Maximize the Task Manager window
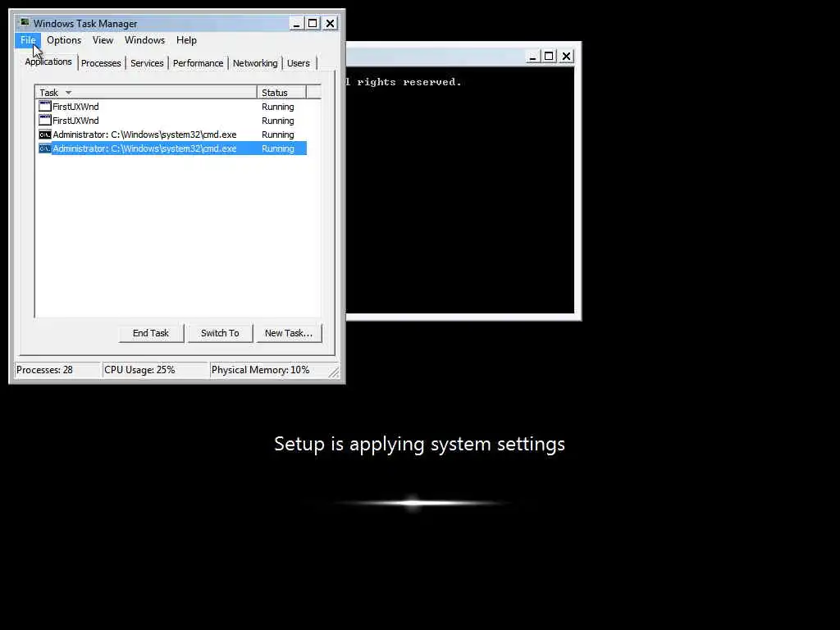This screenshot has width=840, height=630. 313,24
